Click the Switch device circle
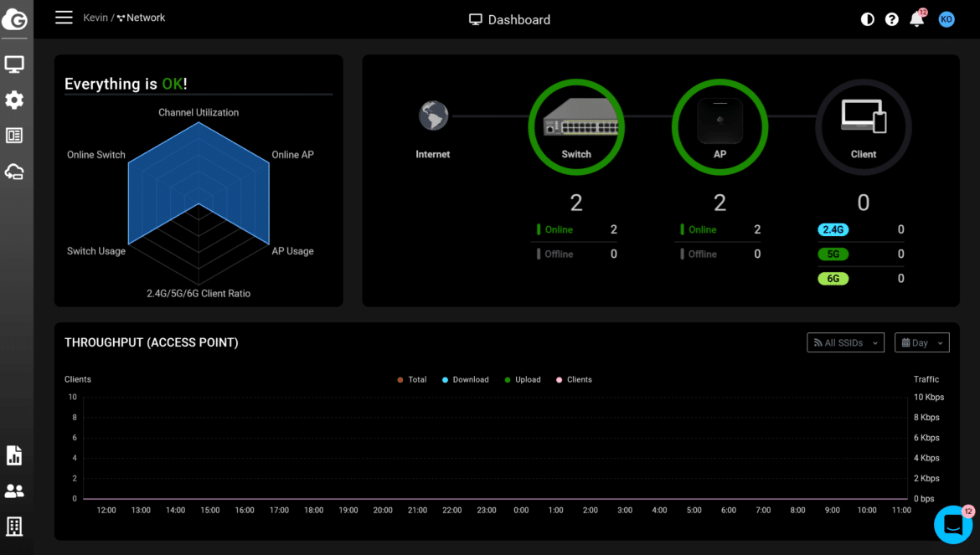Image resolution: width=980 pixels, height=555 pixels. [576, 126]
